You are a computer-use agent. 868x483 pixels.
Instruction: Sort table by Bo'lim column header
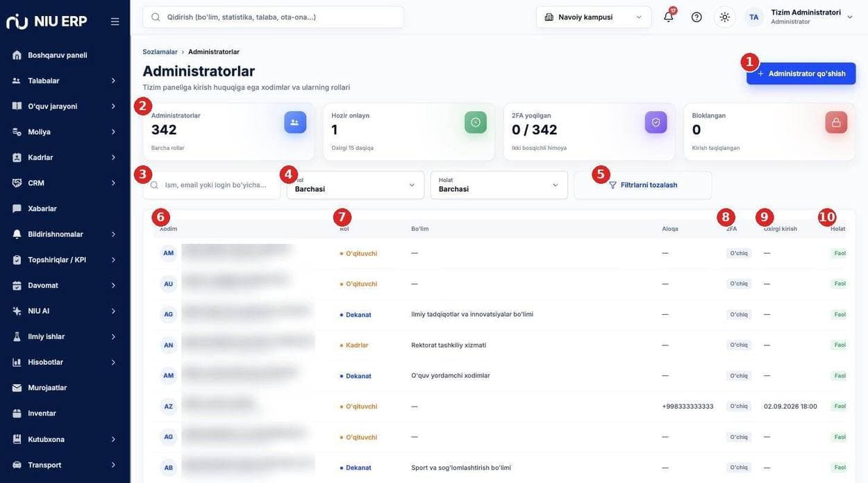[x=419, y=229]
